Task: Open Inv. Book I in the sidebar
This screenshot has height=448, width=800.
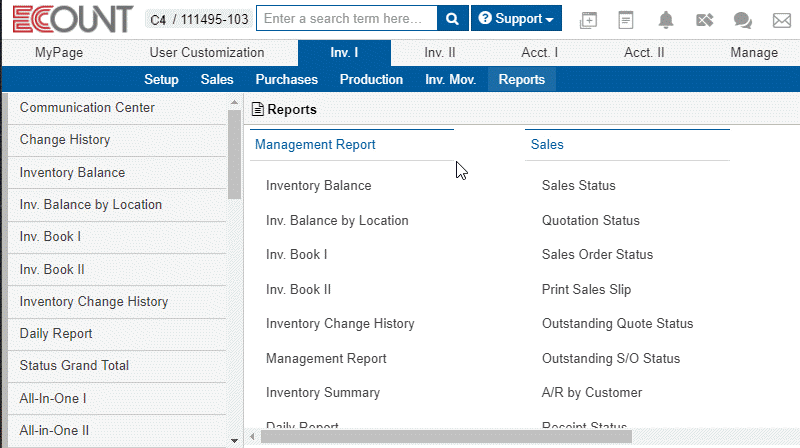Action: pyautogui.click(x=117, y=237)
